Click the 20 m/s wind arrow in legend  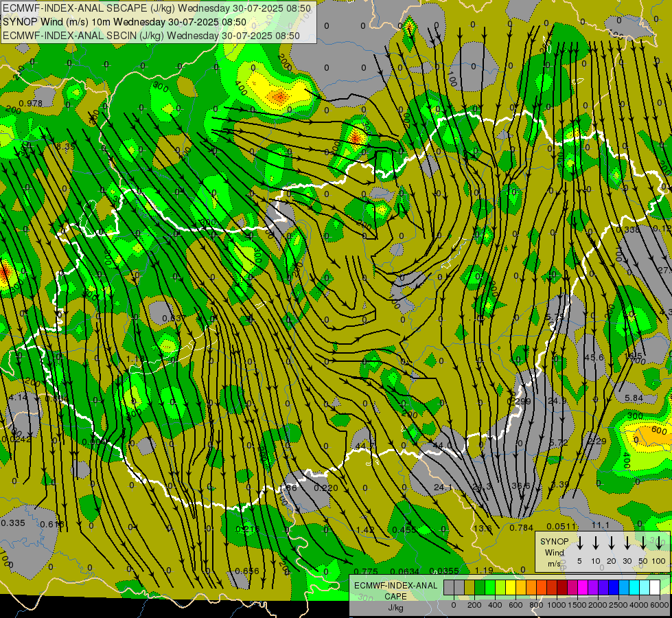click(x=612, y=542)
